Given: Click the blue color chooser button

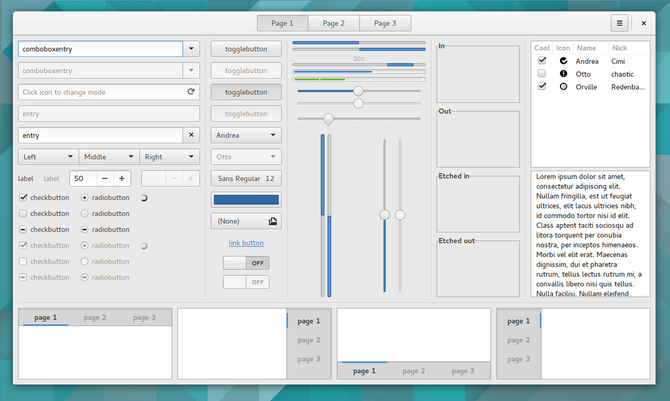Looking at the screenshot, I should [246, 200].
